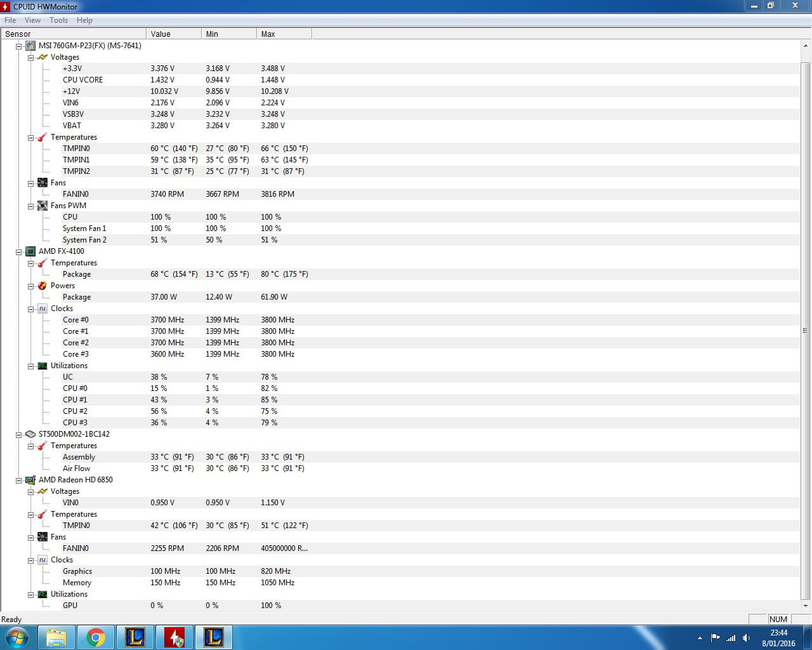Image resolution: width=812 pixels, height=650 pixels.
Task: Click the Sensor column header
Action: coord(74,34)
